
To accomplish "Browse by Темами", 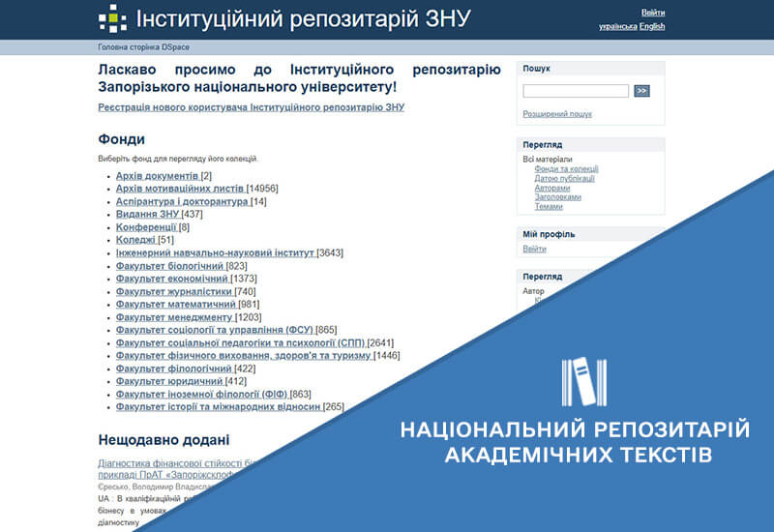I will pos(549,206).
